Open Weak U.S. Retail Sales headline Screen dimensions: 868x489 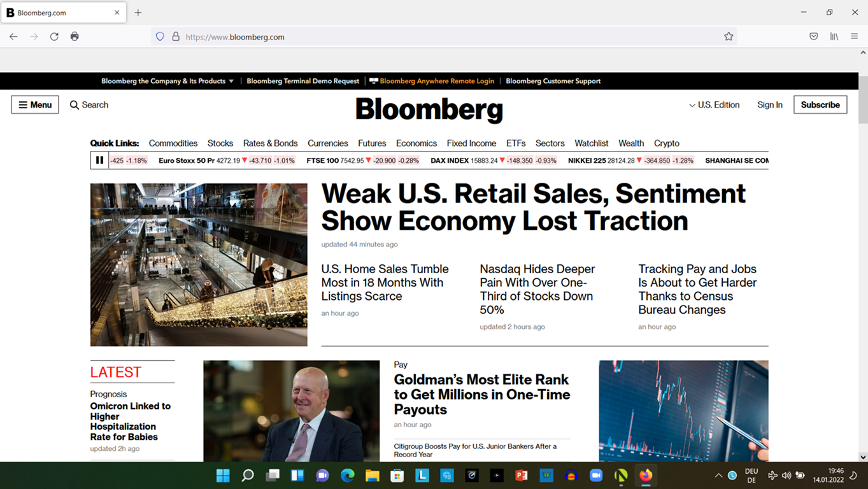click(534, 207)
